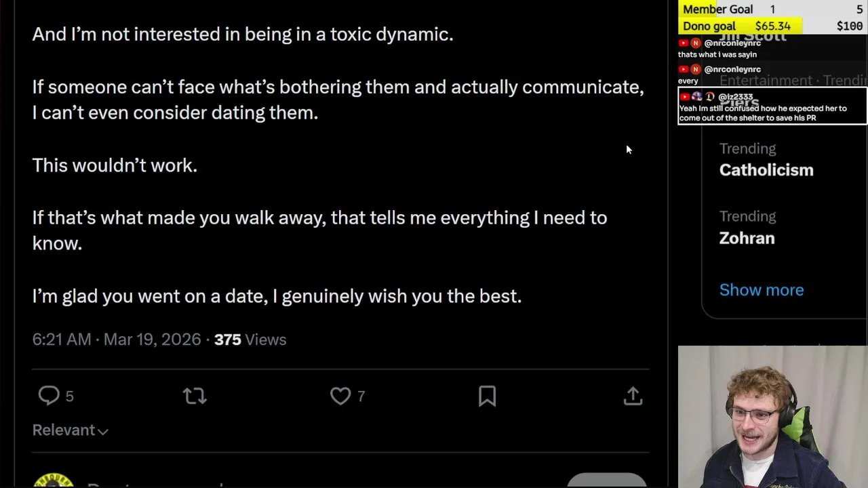
Task: Open the share icon on the post
Action: click(x=633, y=396)
